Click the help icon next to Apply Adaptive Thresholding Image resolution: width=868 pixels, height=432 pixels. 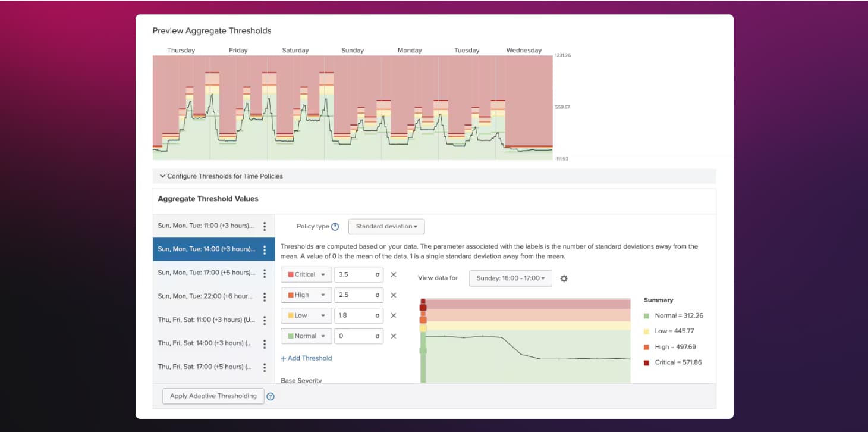click(x=271, y=396)
